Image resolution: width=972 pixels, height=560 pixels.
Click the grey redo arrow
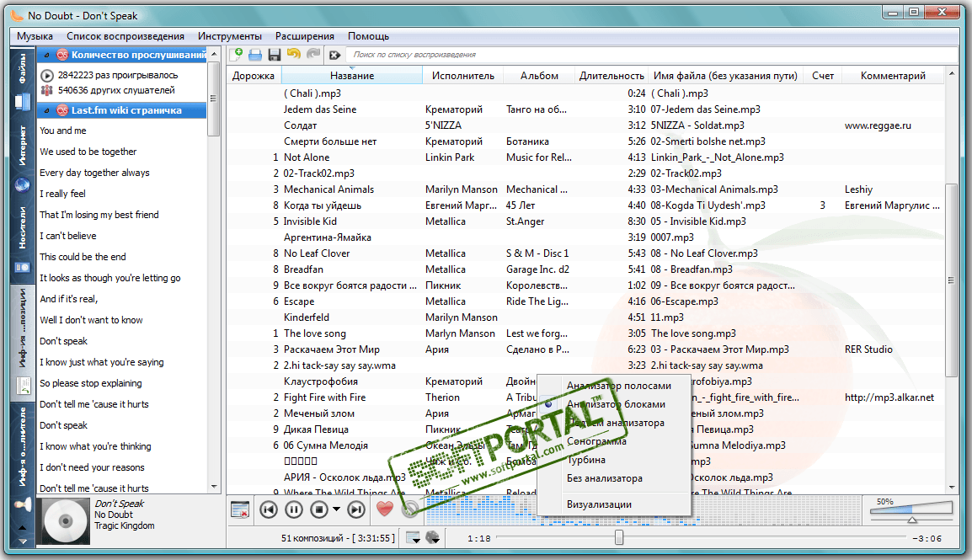(x=313, y=54)
